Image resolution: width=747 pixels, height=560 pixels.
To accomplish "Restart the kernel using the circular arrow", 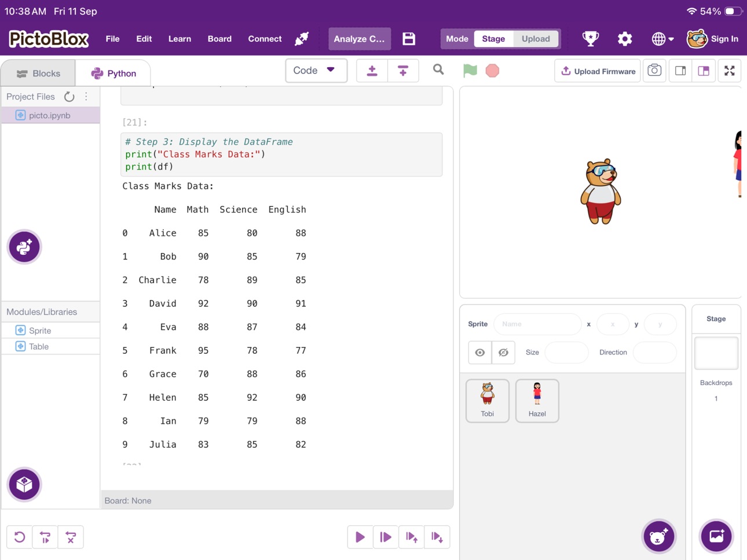I will coord(20,537).
